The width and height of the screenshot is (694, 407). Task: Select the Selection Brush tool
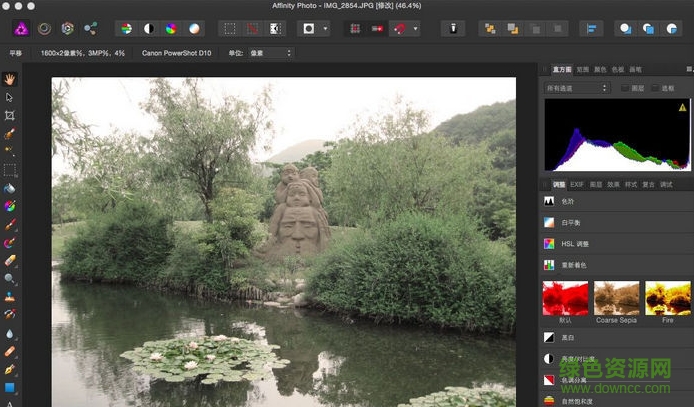9,134
